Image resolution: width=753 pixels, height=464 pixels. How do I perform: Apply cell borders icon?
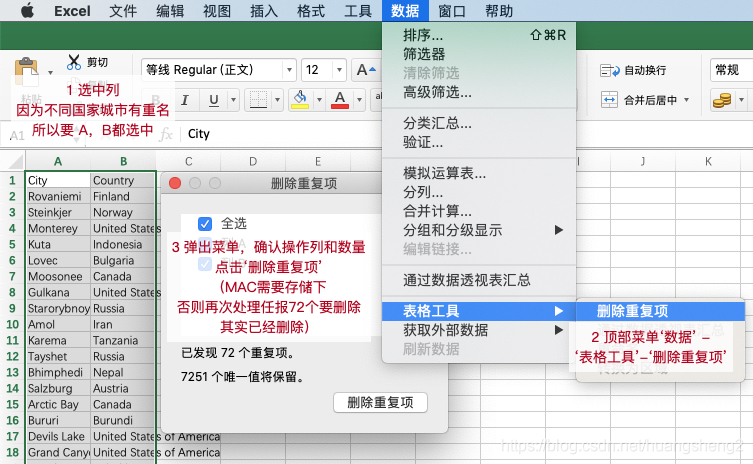pyautogui.click(x=258, y=100)
